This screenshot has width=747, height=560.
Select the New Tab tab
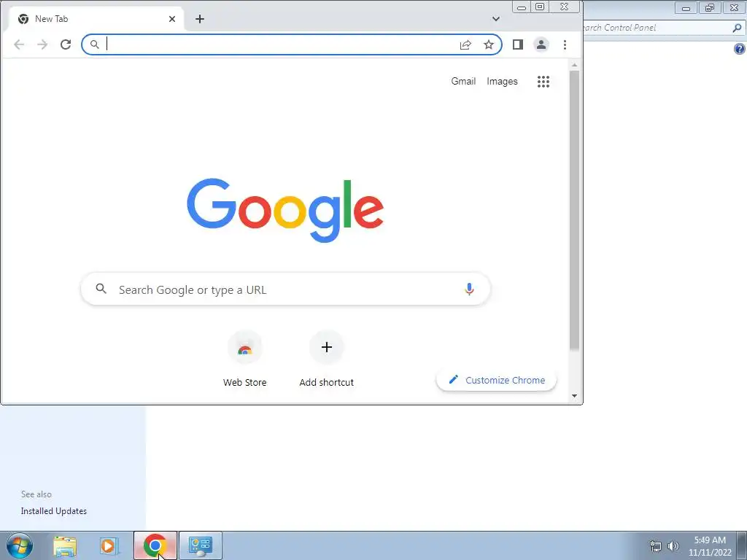tap(96, 19)
